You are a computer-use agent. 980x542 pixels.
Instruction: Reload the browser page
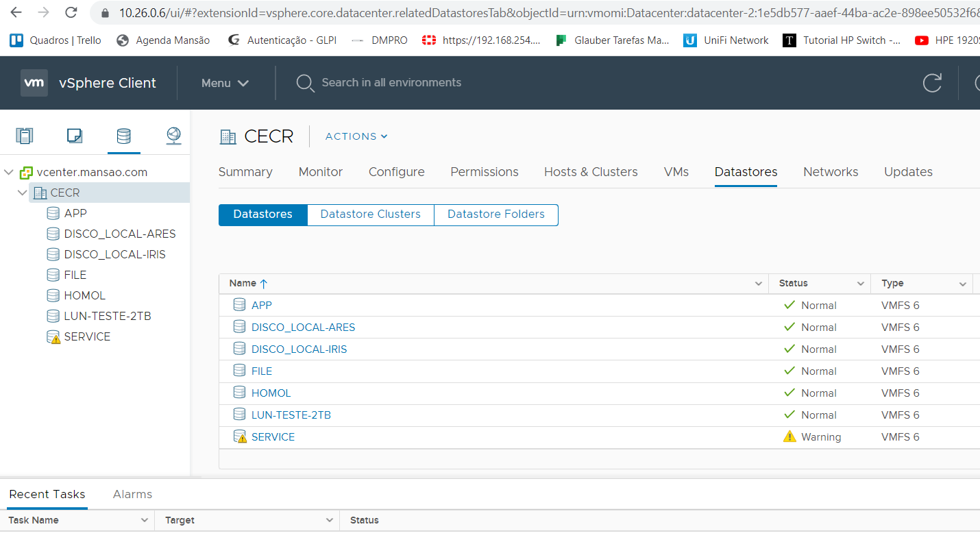[x=71, y=12]
